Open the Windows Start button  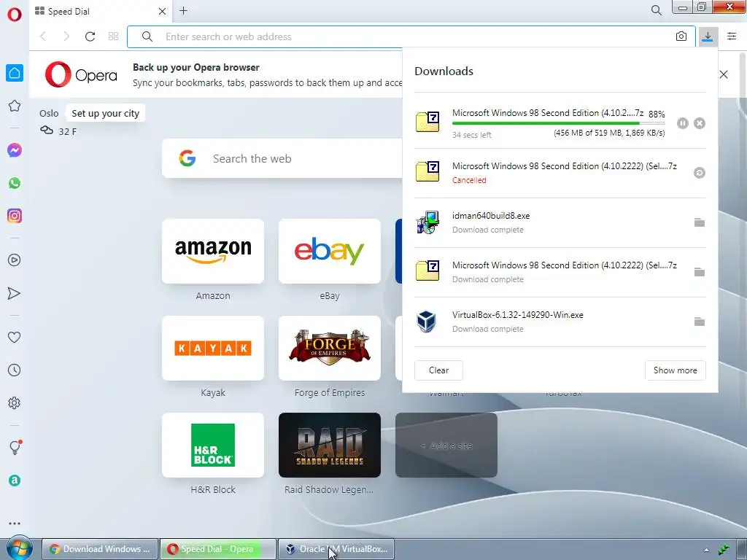pyautogui.click(x=20, y=548)
